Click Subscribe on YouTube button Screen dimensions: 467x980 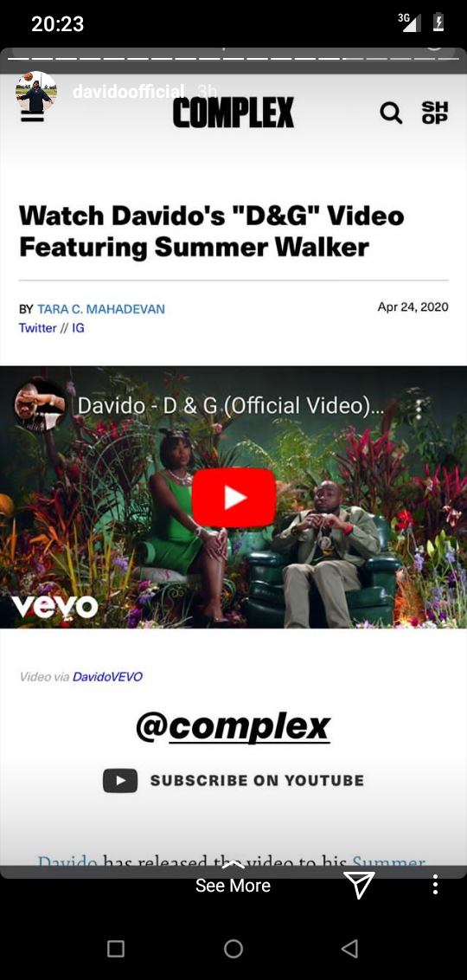click(233, 781)
